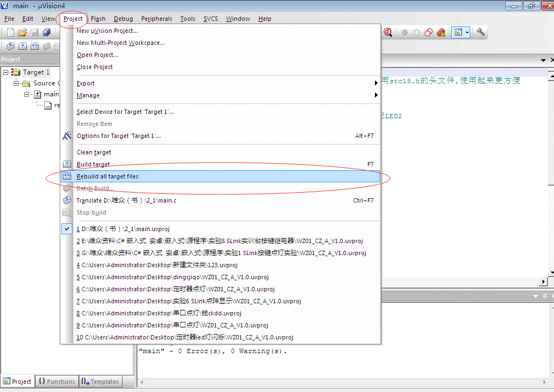Screen dimensions: 554x392
Task: Choose Clean target menu entry
Action: click(221, 152)
